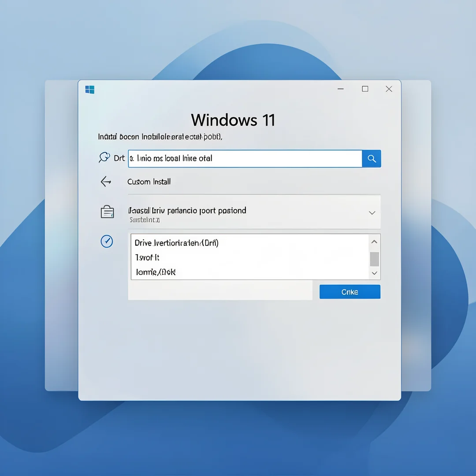This screenshot has width=476, height=476.
Task: Click scroll up arrow in drive list
Action: 374,242
